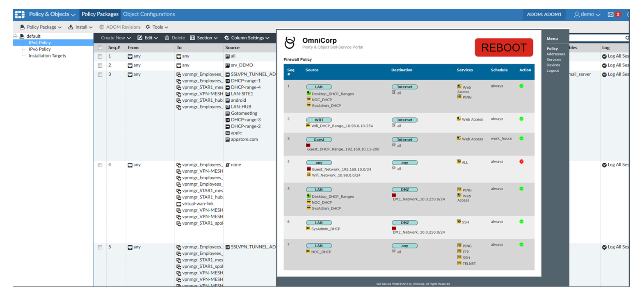Toggle the select-all checkbox in the table header

(100, 48)
